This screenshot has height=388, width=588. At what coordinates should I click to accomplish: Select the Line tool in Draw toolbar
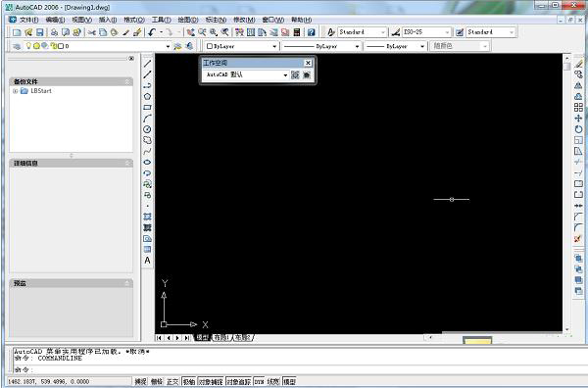(147, 64)
